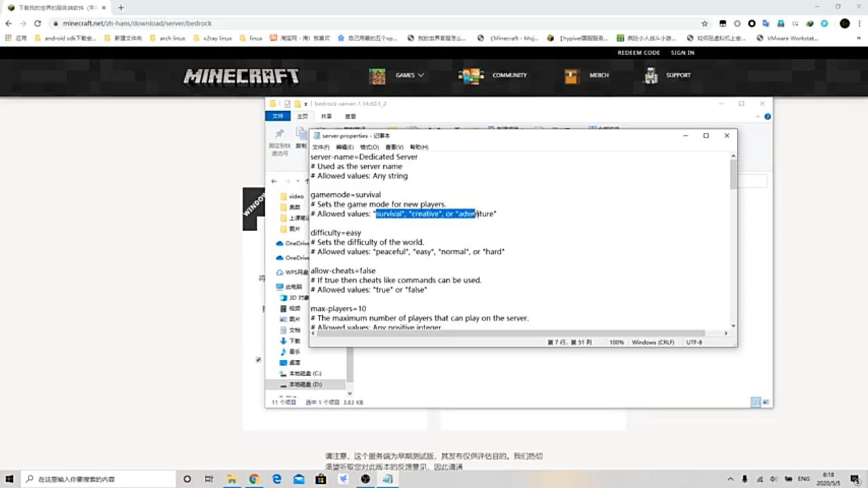Click REDEEM CODE link

pos(638,53)
